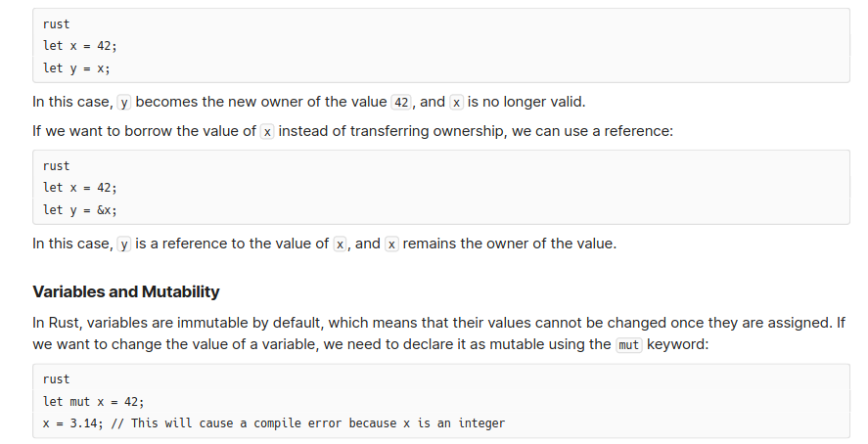Click the "x = 3.14;" compile error comment line
The image size is (868, 444).
coord(274,423)
